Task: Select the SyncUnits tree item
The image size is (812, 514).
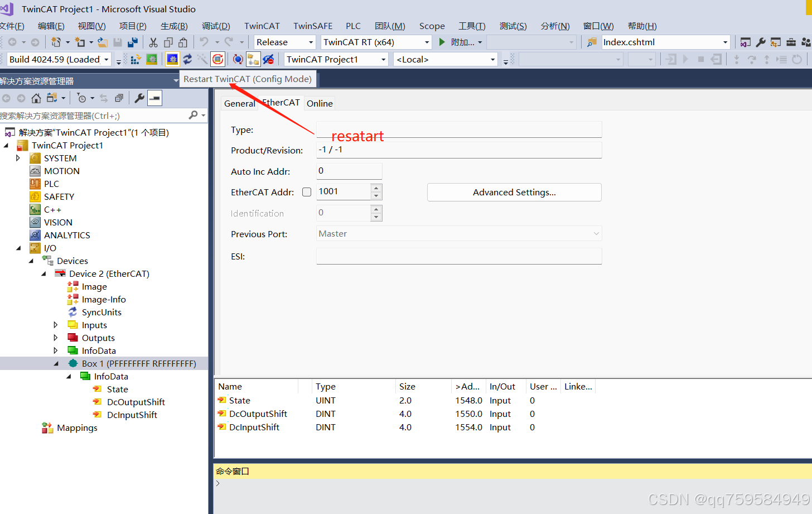Action: coord(101,312)
